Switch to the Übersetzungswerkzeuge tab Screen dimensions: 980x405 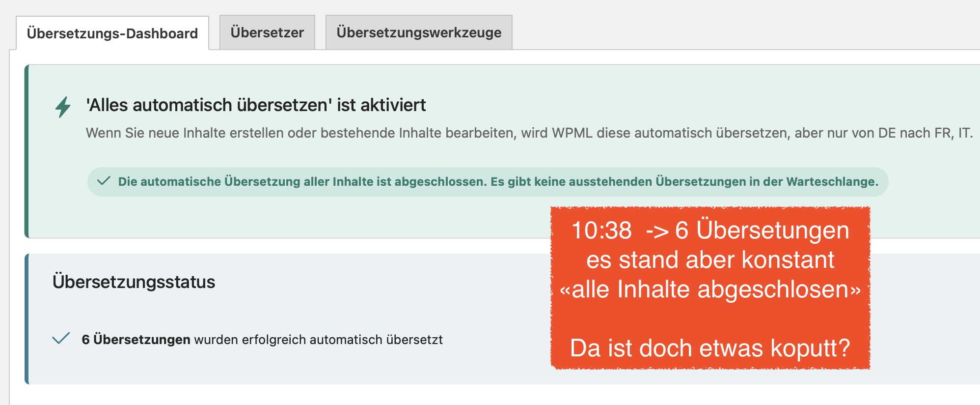click(419, 32)
